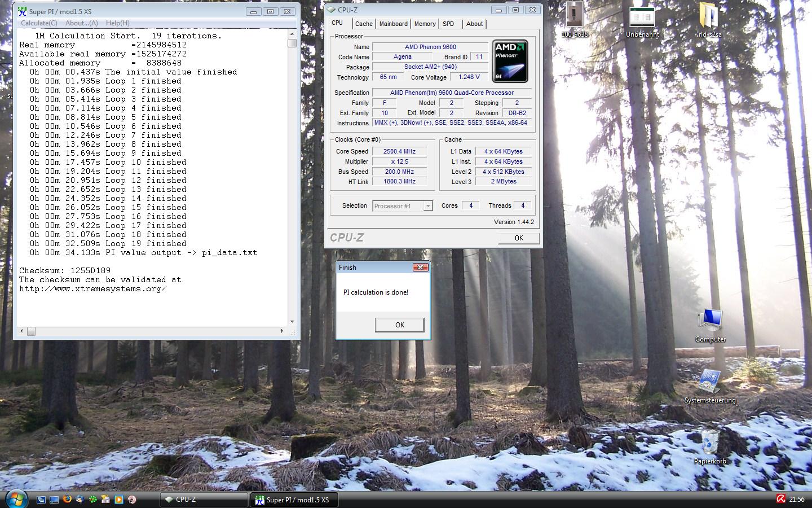Open Calculate menu in Super PI
The height and width of the screenshot is (508, 812).
pyautogui.click(x=39, y=23)
